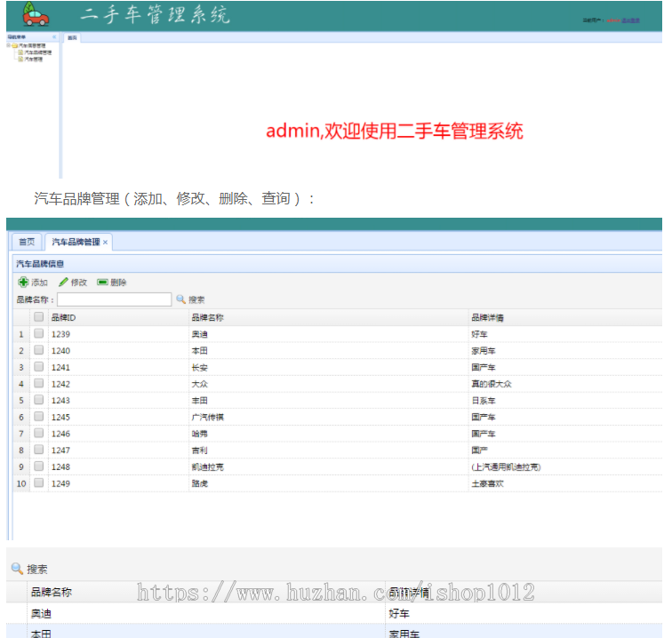Select the 首页 tab in top panel

[72, 37]
